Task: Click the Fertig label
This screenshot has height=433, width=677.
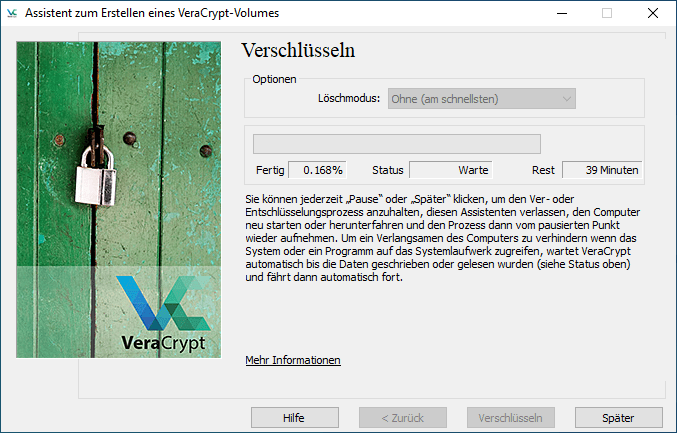Action: click(x=270, y=170)
